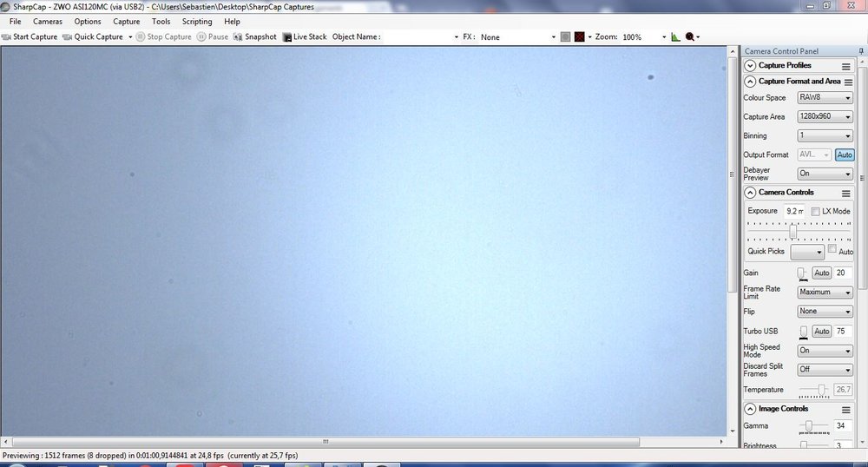
Task: Open Capture Format and Area hamburger menu
Action: [x=848, y=82]
